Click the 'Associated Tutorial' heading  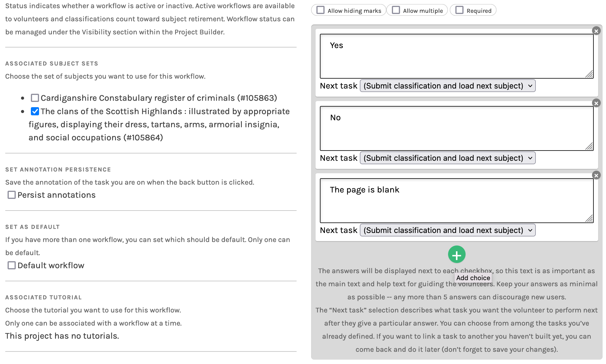pyautogui.click(x=43, y=298)
